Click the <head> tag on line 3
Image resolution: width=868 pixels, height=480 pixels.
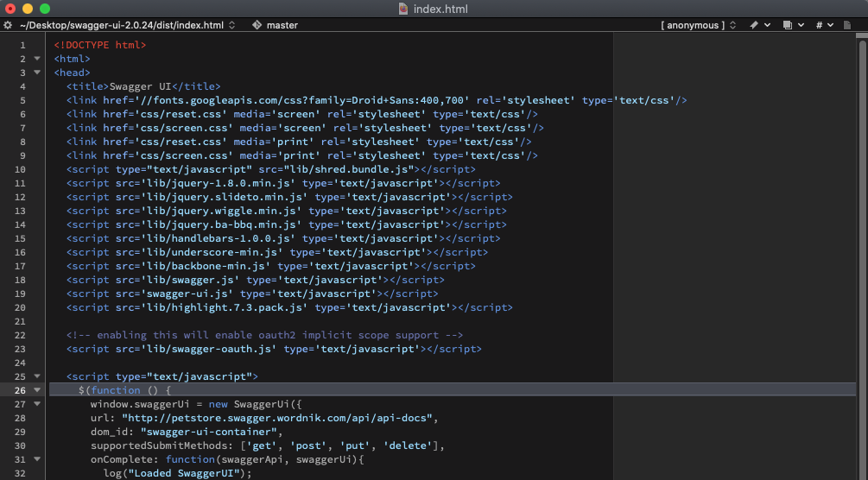(x=72, y=73)
